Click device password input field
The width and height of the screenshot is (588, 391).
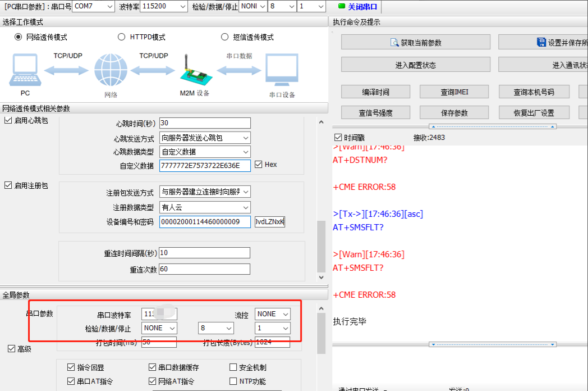point(270,221)
